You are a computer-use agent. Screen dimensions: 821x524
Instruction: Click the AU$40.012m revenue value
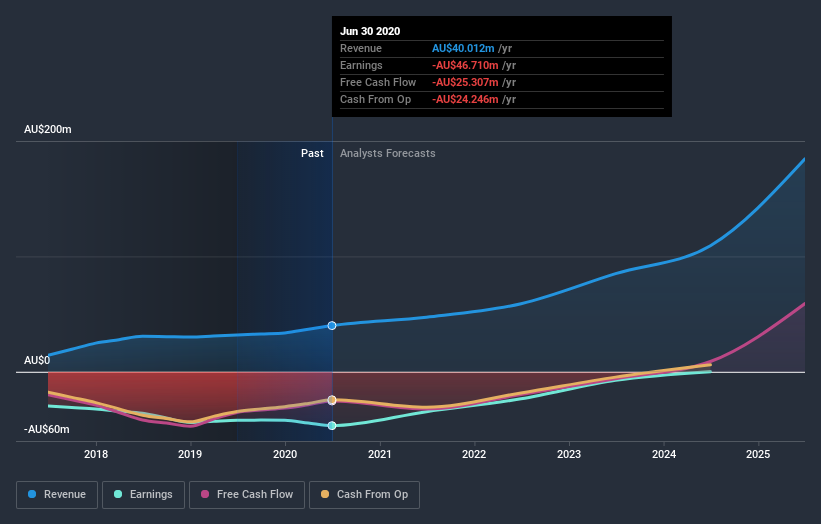tap(463, 48)
